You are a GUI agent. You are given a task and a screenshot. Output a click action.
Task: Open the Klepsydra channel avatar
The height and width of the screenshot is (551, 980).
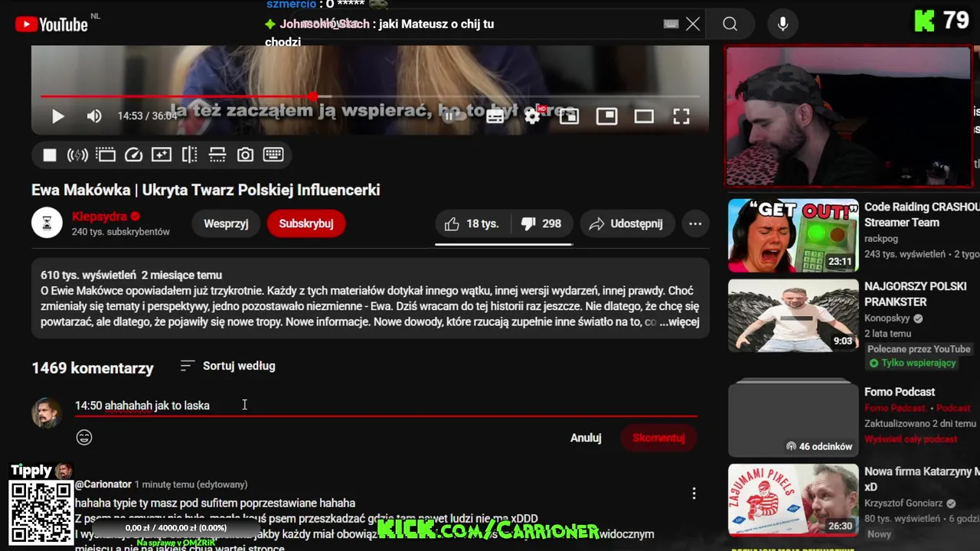[47, 223]
